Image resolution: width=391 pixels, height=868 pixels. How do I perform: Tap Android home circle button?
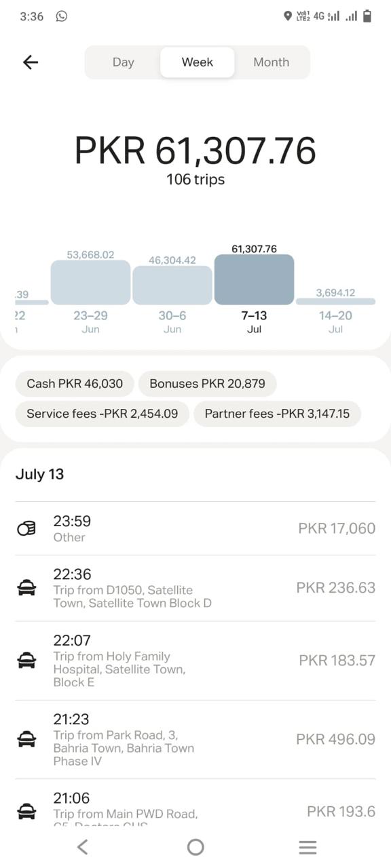(195, 847)
